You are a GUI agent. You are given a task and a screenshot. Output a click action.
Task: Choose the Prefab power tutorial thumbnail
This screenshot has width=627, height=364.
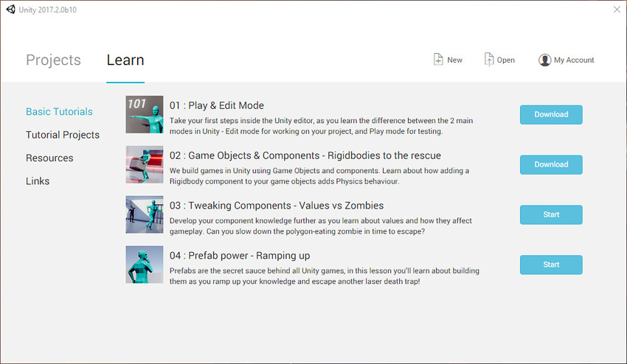145,265
